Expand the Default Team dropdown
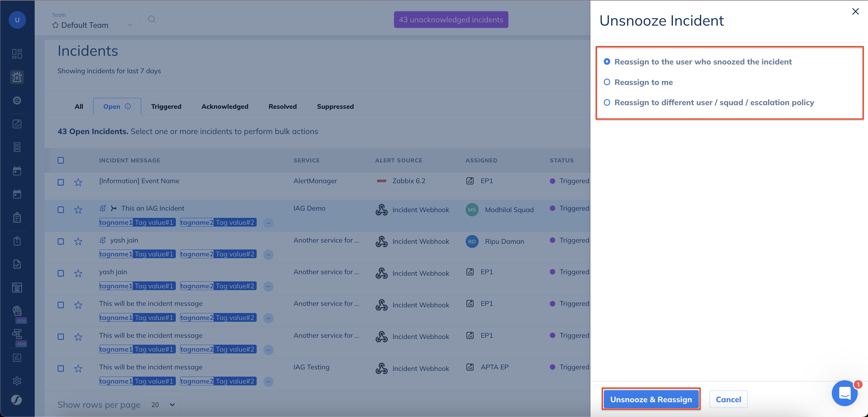This screenshot has height=417, width=868. click(129, 25)
